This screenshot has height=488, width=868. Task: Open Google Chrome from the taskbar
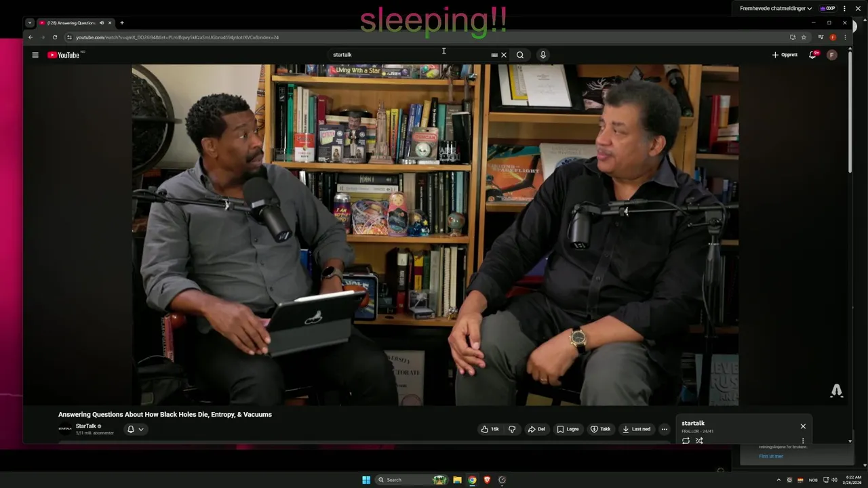472,480
